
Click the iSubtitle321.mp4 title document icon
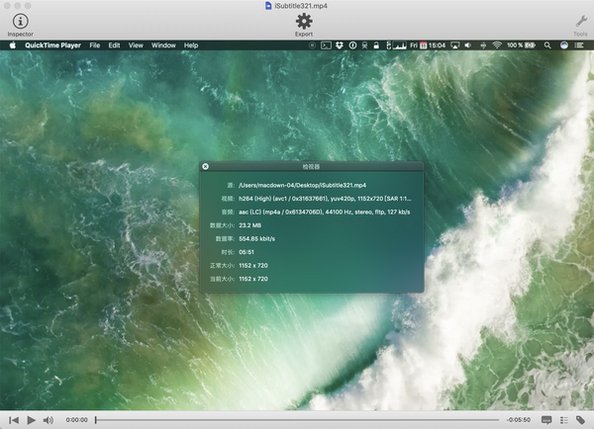(268, 6)
